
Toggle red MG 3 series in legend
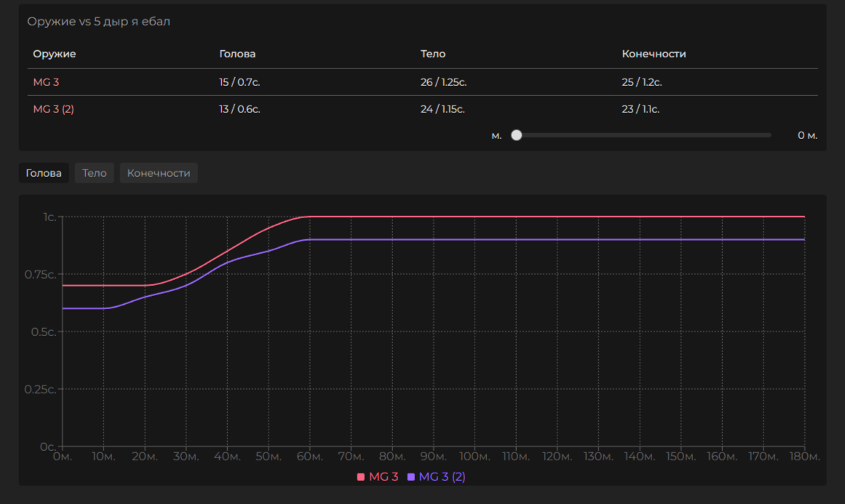pyautogui.click(x=378, y=477)
